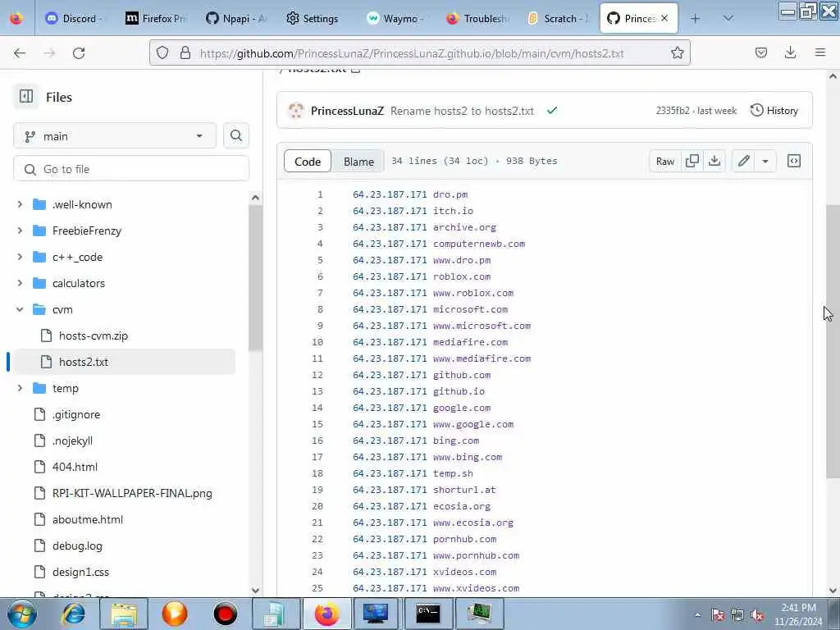Click the PrincessLunaZ avatar image
This screenshot has width=840, height=630.
(295, 111)
